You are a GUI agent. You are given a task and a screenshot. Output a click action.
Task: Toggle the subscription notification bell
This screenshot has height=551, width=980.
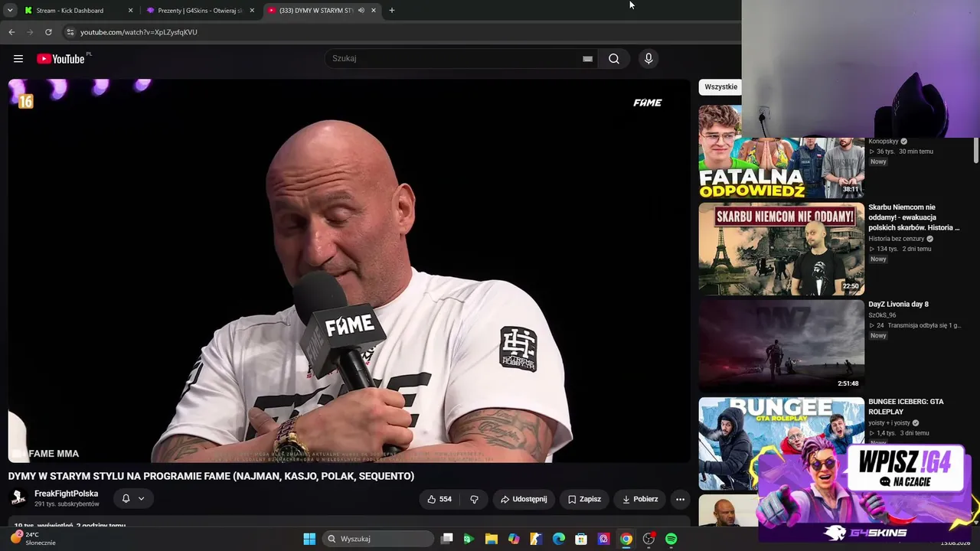pos(126,499)
